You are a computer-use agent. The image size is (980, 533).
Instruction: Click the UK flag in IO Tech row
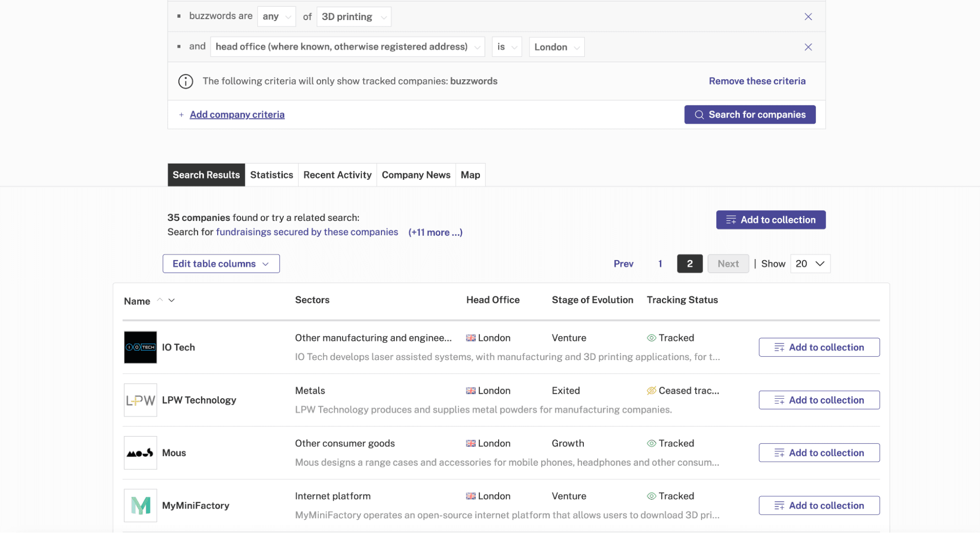tap(471, 338)
